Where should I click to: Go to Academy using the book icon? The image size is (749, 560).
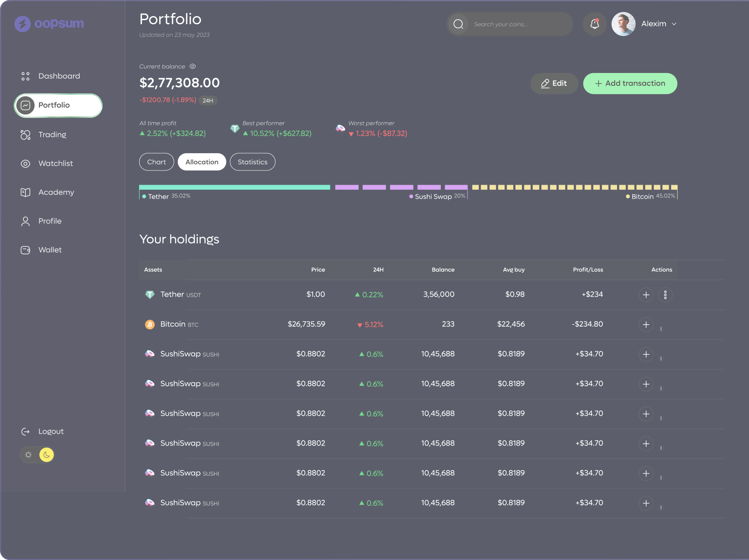pos(25,192)
